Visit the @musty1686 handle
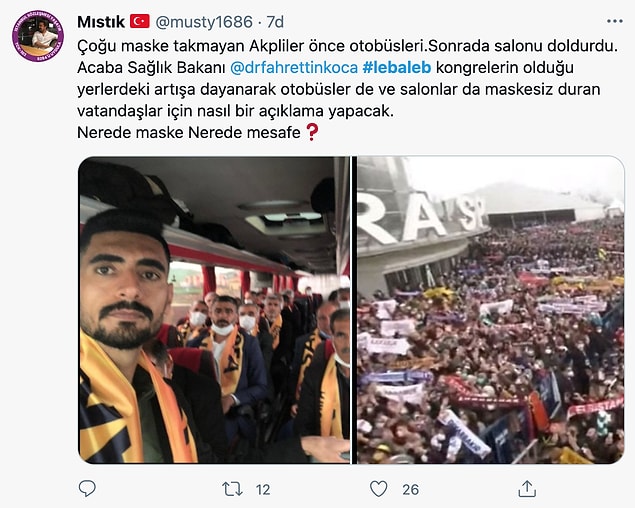Screen dimensions: 635x508 [204, 22]
